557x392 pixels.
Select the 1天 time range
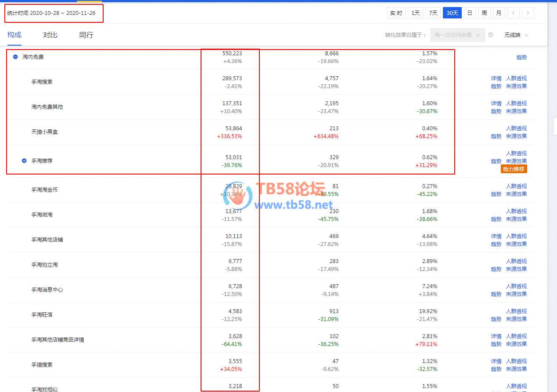point(415,13)
